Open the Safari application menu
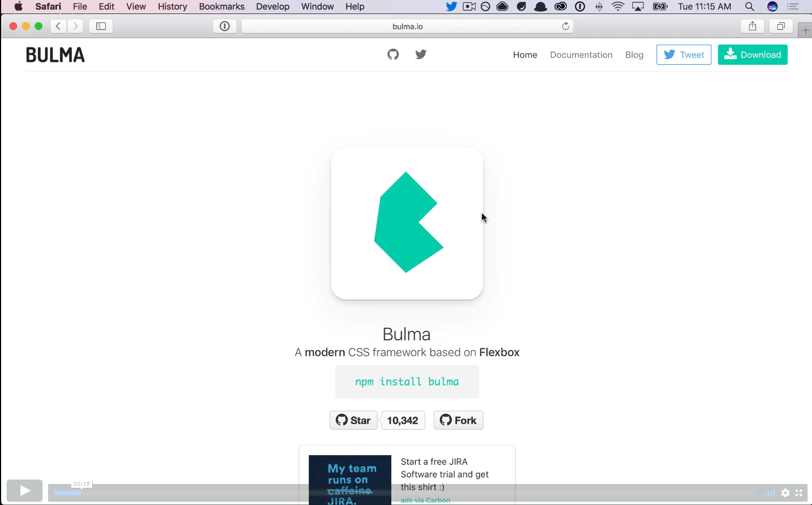The width and height of the screenshot is (812, 505). point(48,7)
